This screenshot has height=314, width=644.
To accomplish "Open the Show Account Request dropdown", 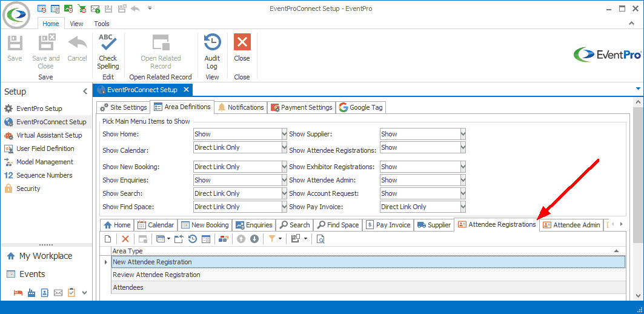I will click(463, 193).
